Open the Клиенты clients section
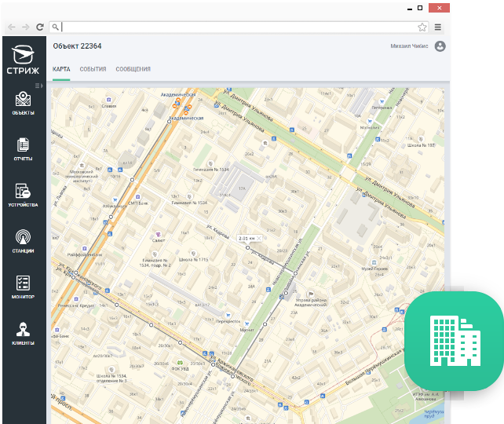Viewport: 504px width, 424px height. 23,334
